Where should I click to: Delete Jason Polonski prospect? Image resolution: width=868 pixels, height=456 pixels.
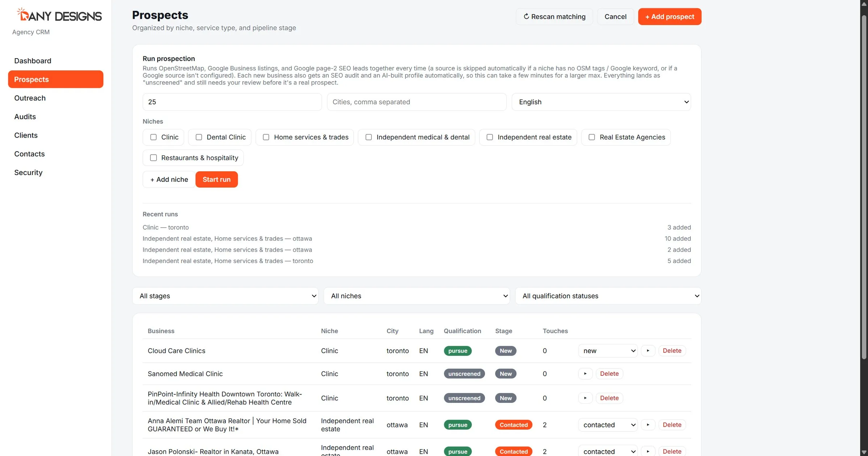672,451
